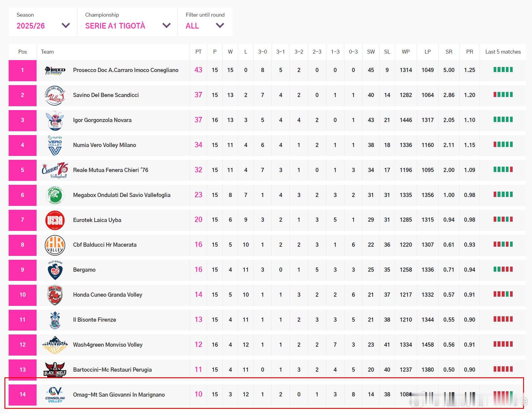Open the Il Bisonte Firenze team link

point(95,320)
